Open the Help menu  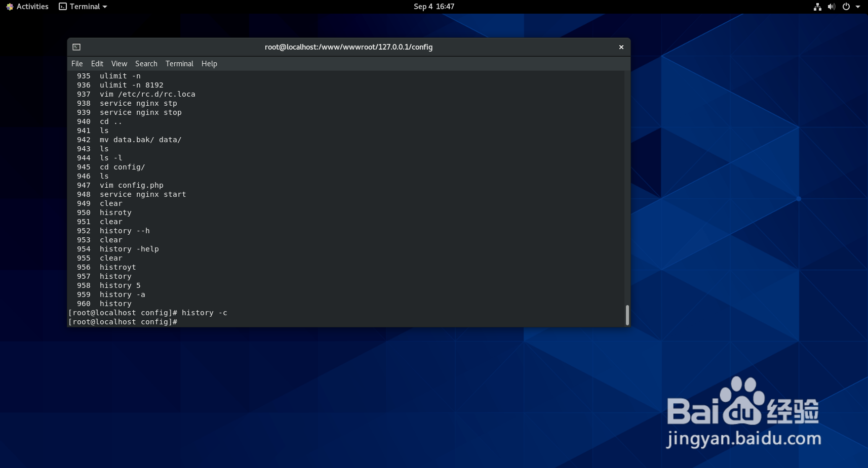coord(209,64)
